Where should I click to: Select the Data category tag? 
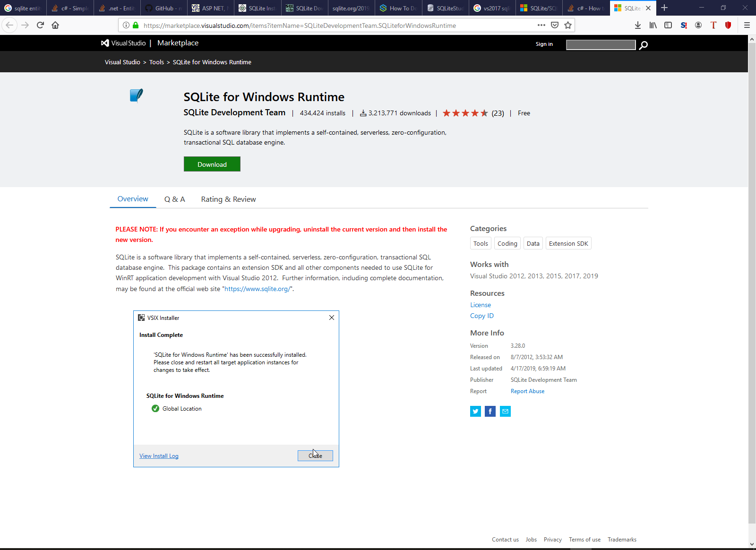point(533,243)
